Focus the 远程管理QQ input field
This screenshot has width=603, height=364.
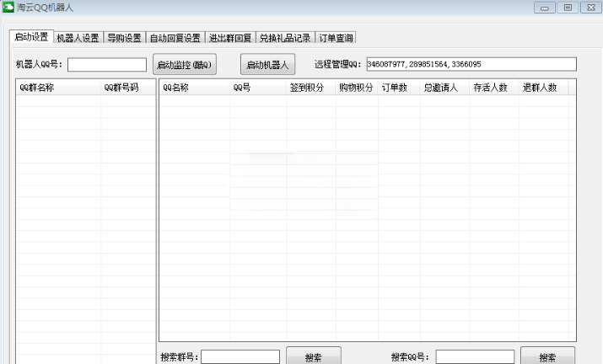point(471,64)
